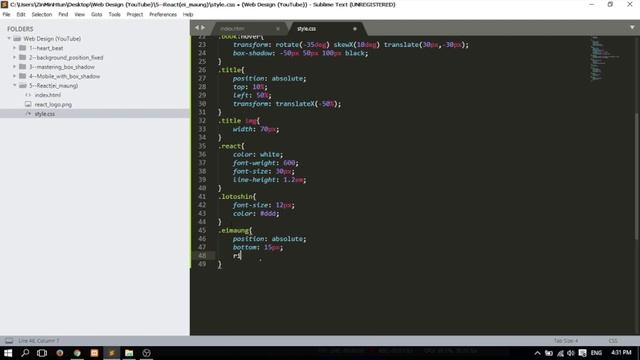The width and height of the screenshot is (640, 360).
Task: Click the switch panel icon in the status bar
Action: coord(9,341)
